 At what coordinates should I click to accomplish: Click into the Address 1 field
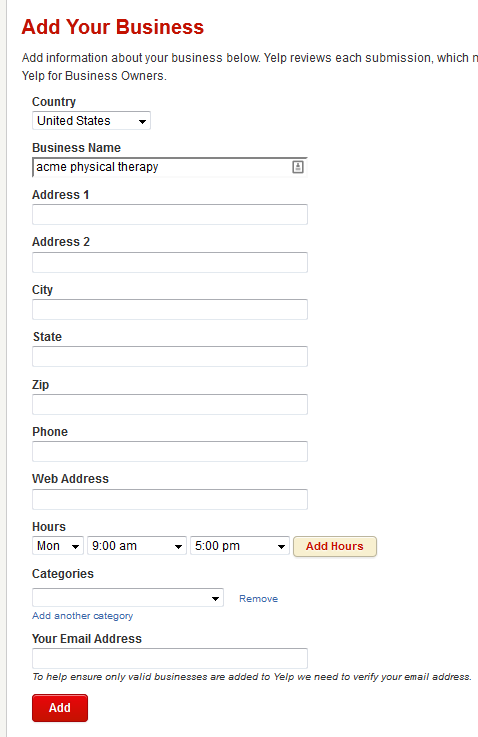pyautogui.click(x=170, y=214)
